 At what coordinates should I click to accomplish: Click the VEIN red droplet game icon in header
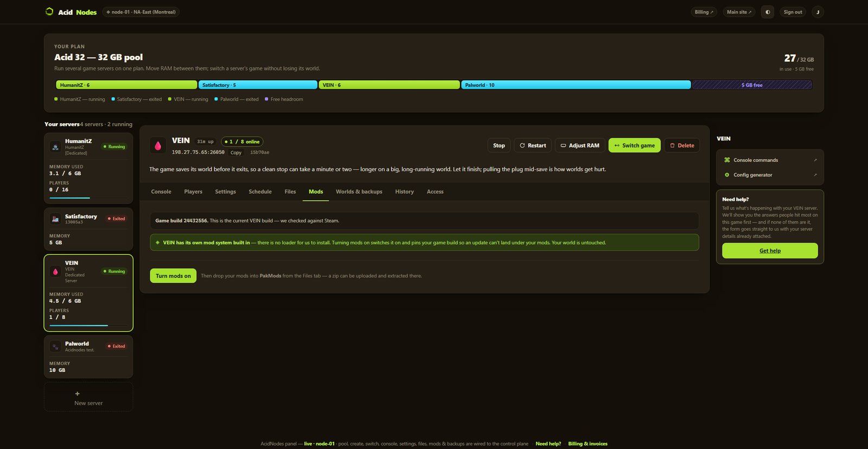point(158,146)
